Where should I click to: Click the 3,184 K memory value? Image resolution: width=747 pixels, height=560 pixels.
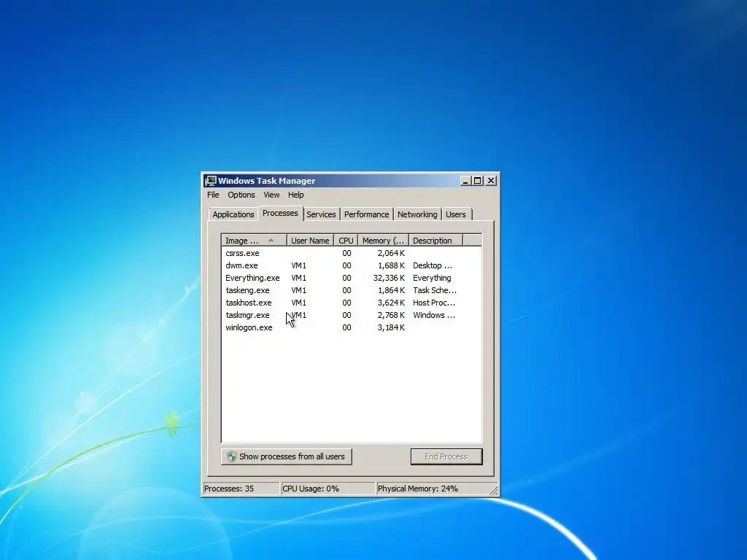tap(391, 327)
